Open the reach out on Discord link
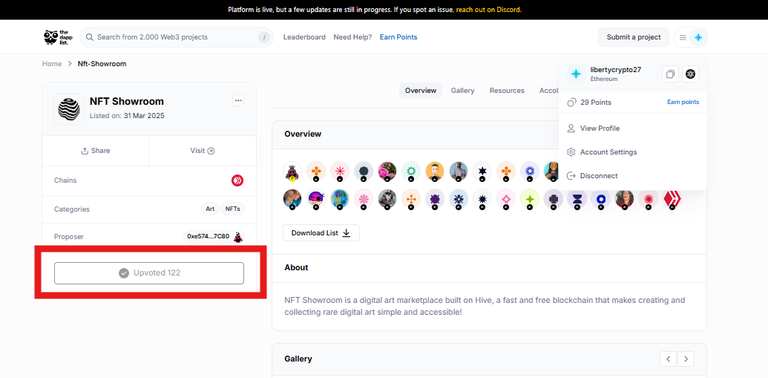The image size is (768, 378). click(489, 10)
